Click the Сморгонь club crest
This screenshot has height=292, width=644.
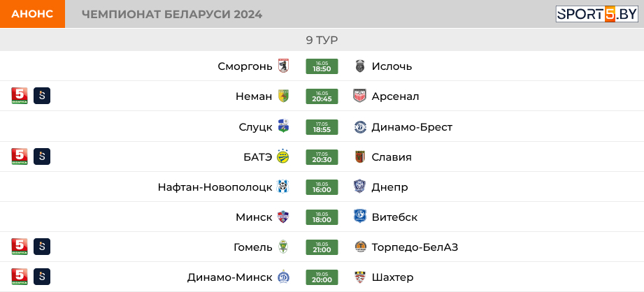283,66
